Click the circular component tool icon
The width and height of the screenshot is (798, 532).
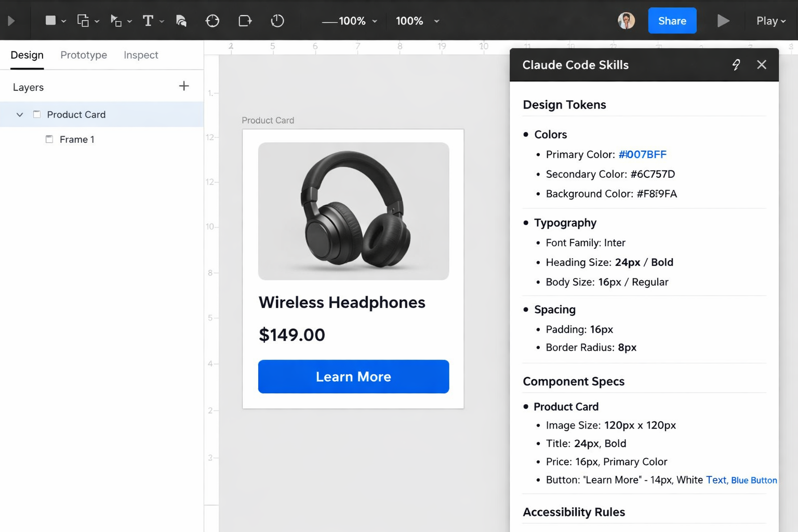coord(212,21)
